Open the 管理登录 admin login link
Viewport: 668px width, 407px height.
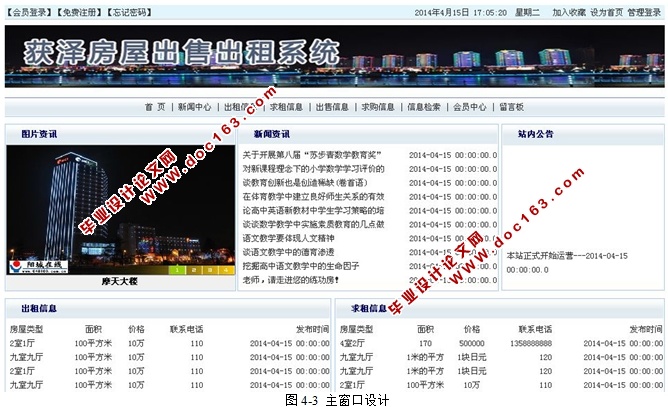pyautogui.click(x=644, y=13)
